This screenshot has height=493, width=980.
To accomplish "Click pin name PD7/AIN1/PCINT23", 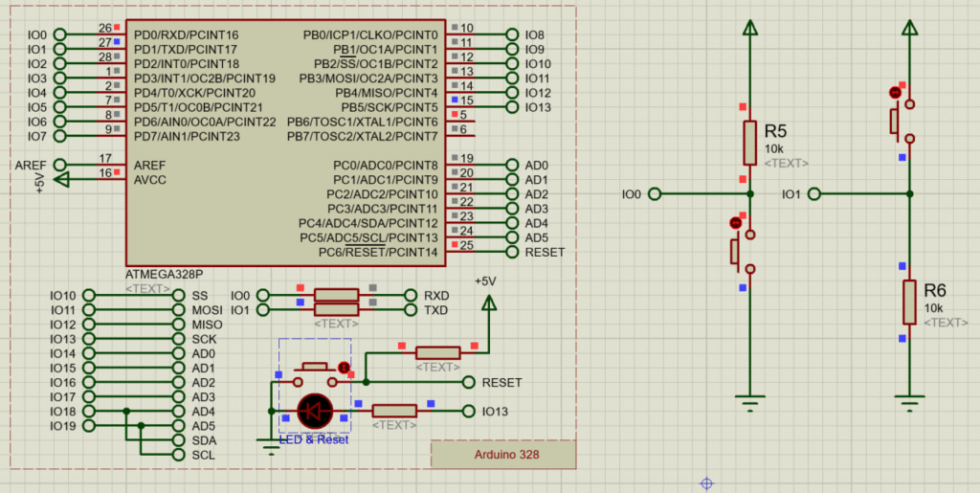I will point(187,136).
